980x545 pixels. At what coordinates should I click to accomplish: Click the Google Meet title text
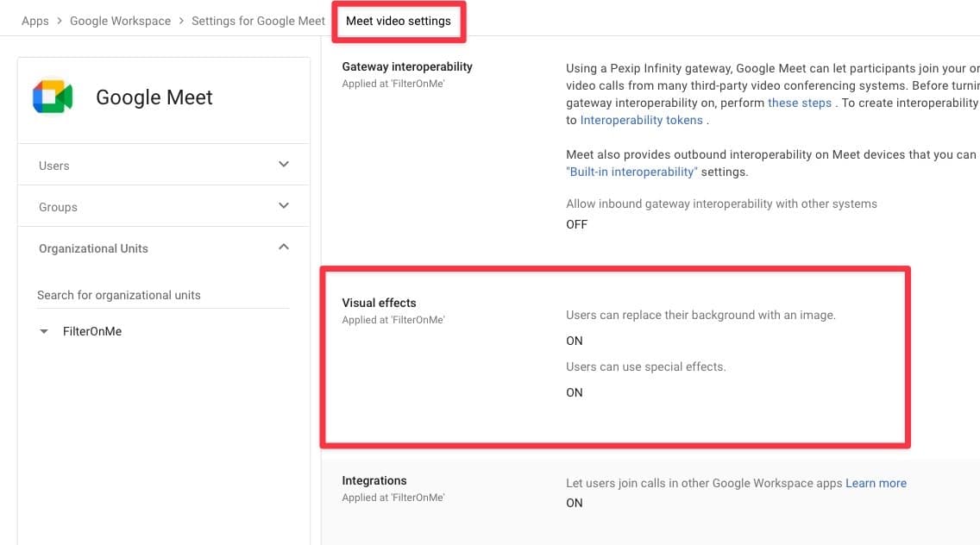[154, 97]
